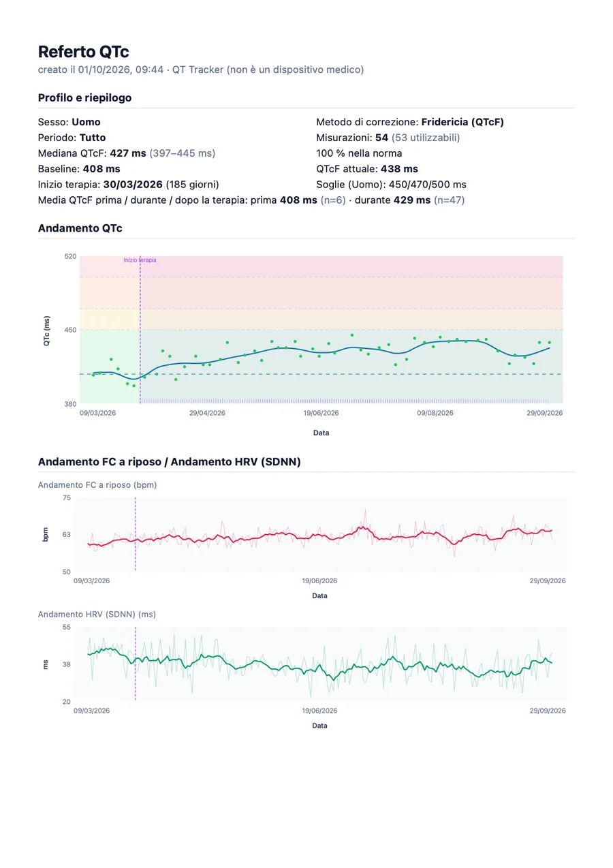Select the 'Sesso: Uomo' text
Screen dimensions: 613x868
pos(69,122)
